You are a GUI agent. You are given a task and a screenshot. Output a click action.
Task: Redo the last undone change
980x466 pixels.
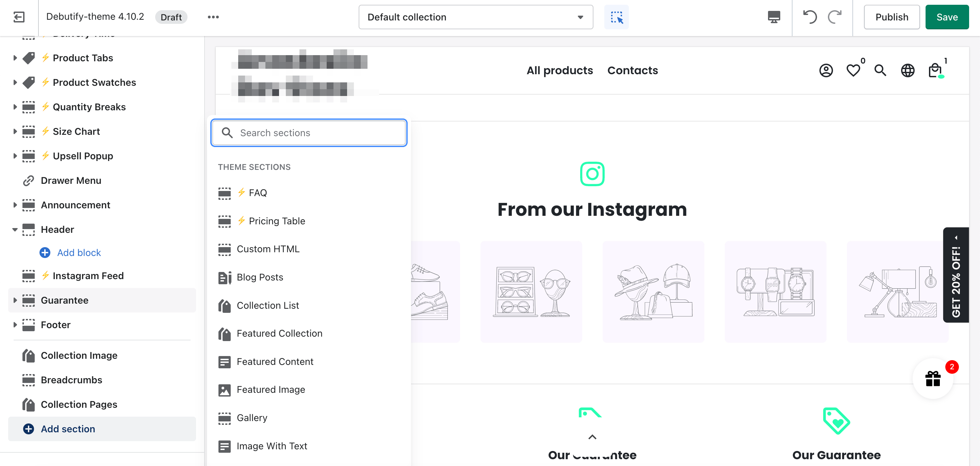click(835, 17)
